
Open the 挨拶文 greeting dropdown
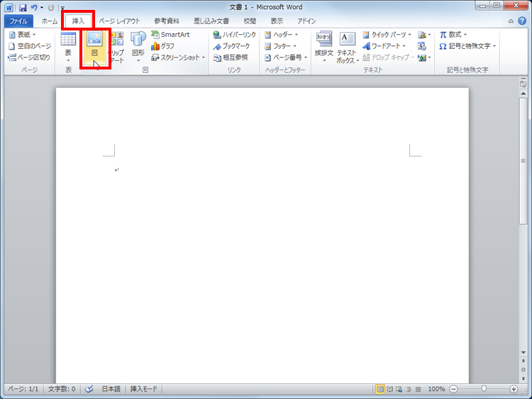pyautogui.click(x=324, y=47)
